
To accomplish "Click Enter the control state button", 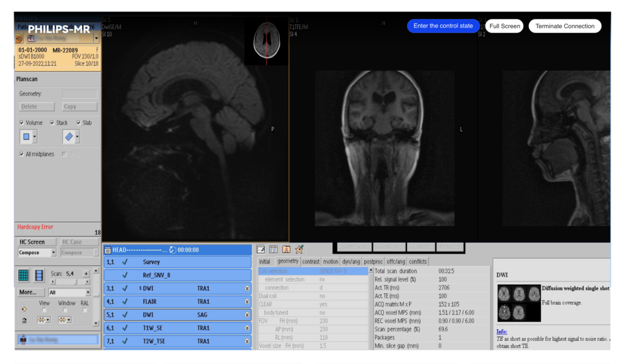I will [443, 26].
